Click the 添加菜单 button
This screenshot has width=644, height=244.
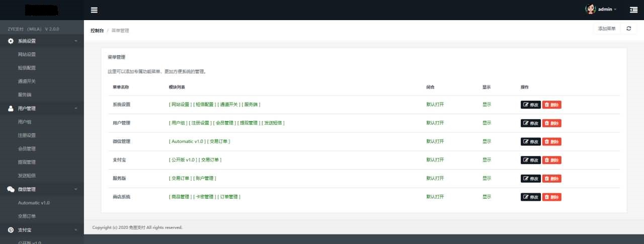point(606,29)
